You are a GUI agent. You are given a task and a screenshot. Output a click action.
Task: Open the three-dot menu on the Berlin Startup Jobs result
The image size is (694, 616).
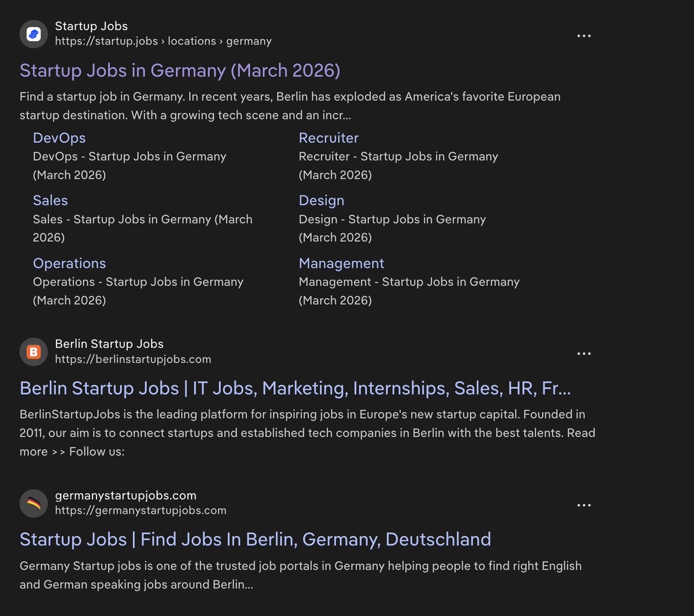[x=584, y=353]
